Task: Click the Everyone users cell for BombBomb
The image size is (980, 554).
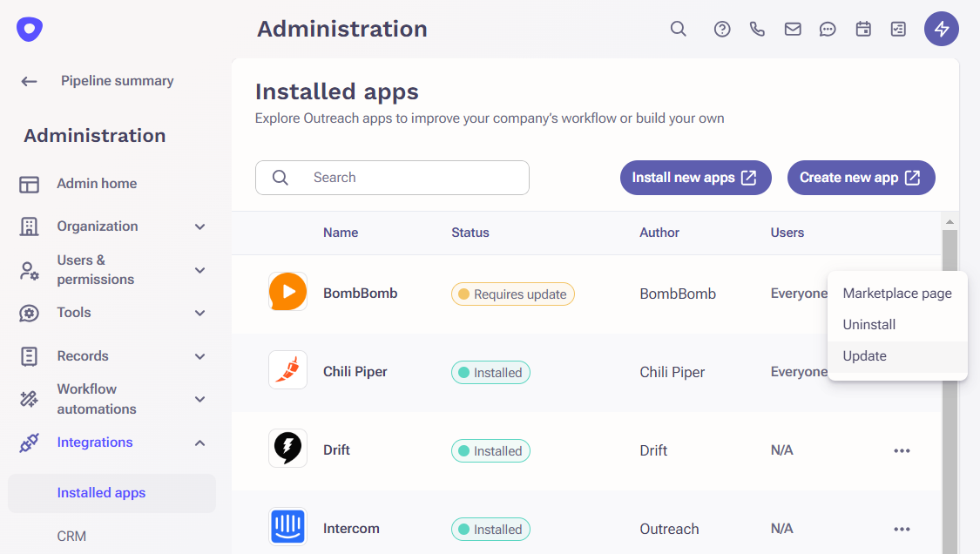Action: click(799, 294)
